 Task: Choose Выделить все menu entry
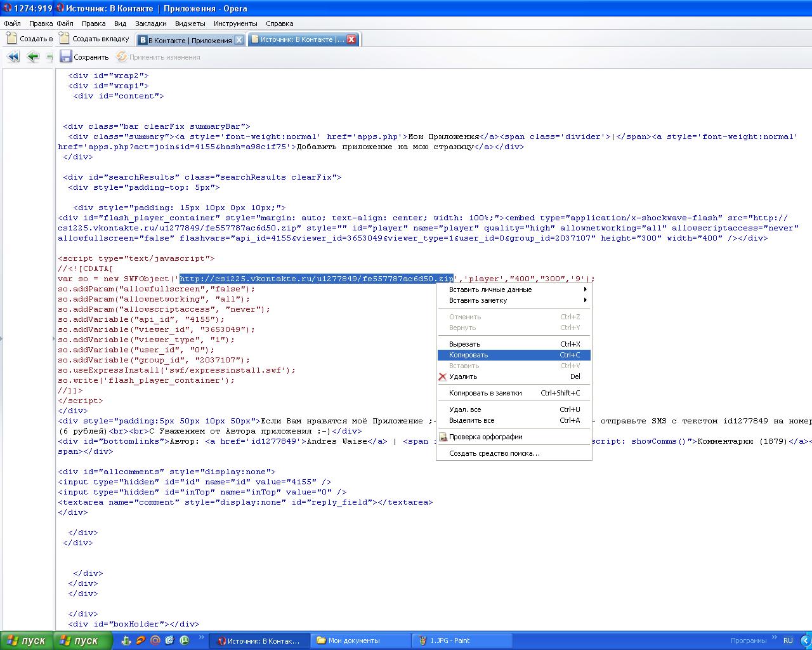pos(514,420)
